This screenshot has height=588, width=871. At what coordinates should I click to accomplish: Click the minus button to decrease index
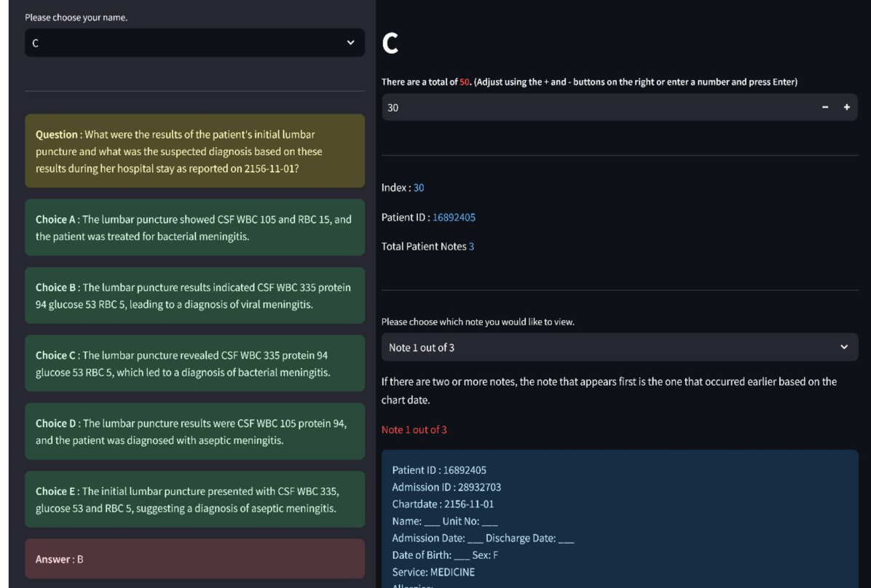tap(825, 108)
